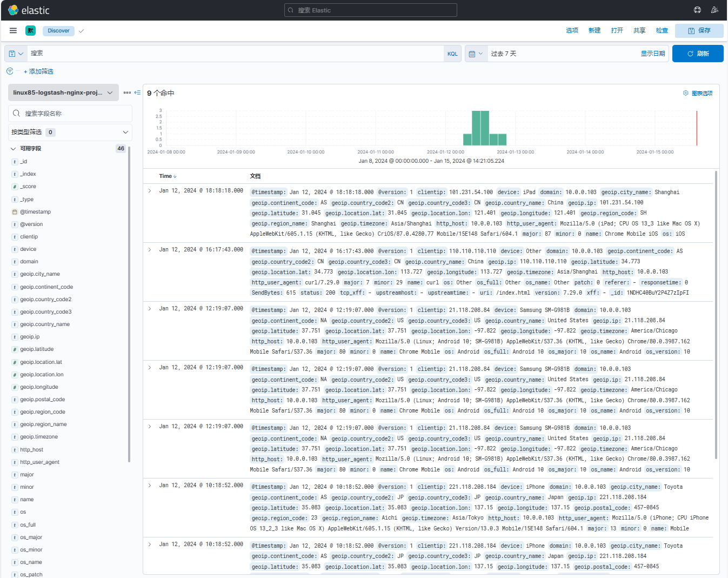This screenshot has width=728, height=578.
Task: Open the newsfeed icon in header
Action: point(714,10)
